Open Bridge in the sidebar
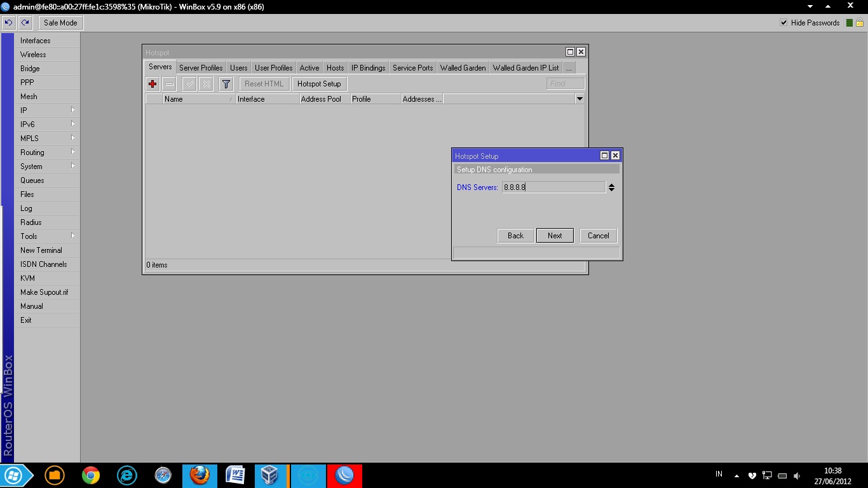The image size is (868, 488). [x=48, y=69]
